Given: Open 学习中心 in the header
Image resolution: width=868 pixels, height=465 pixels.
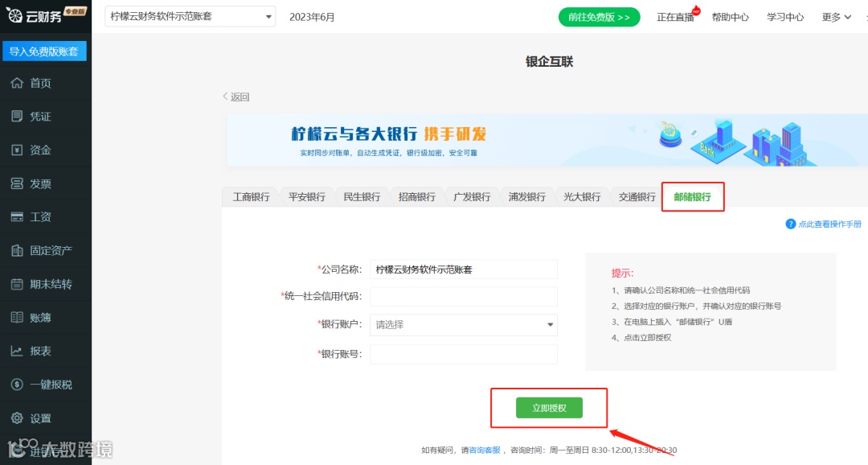Looking at the screenshot, I should click(785, 17).
